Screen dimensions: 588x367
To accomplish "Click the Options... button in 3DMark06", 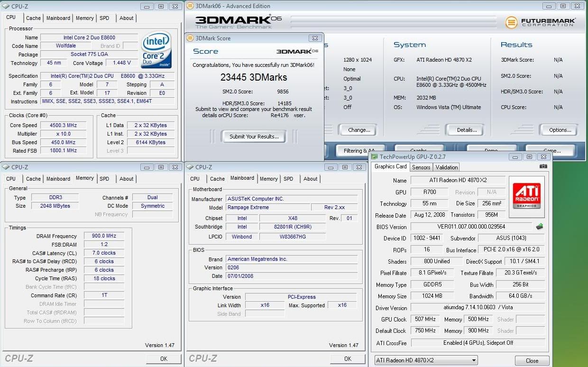I will (x=560, y=130).
